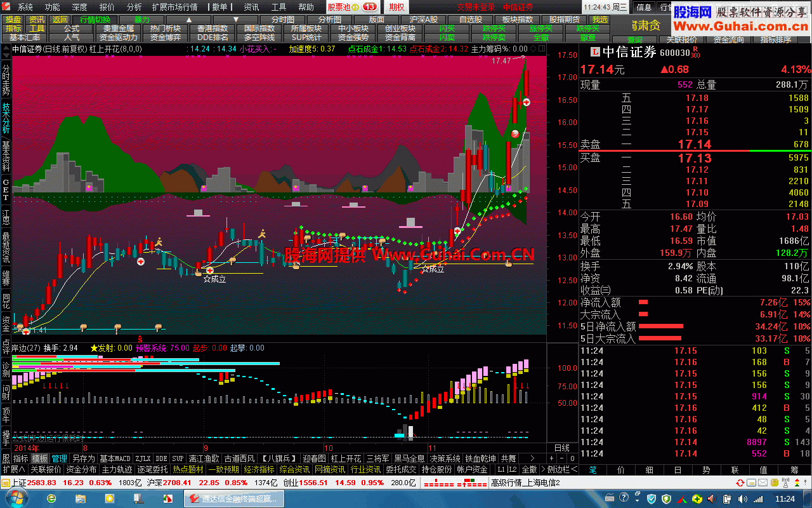This screenshot has width=812, height=508.
Task: Switch to the 离江渔歌 indicator tab
Action: click(x=204, y=458)
